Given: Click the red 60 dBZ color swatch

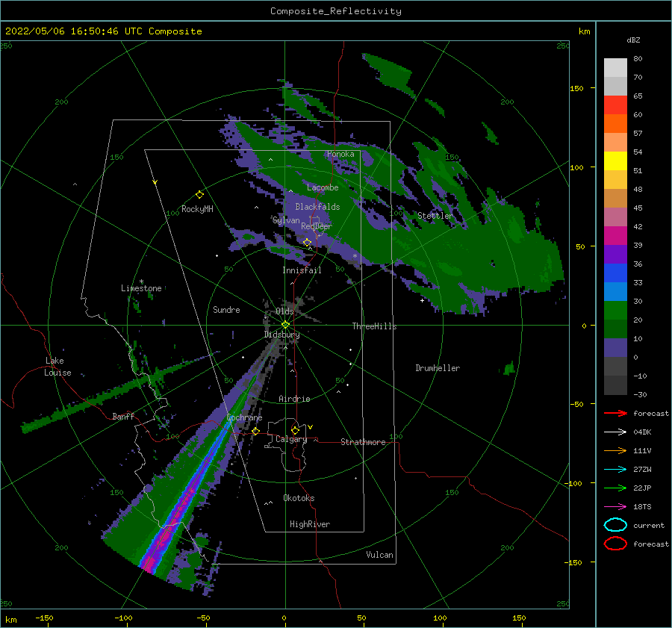Looking at the screenshot, I should [x=615, y=105].
